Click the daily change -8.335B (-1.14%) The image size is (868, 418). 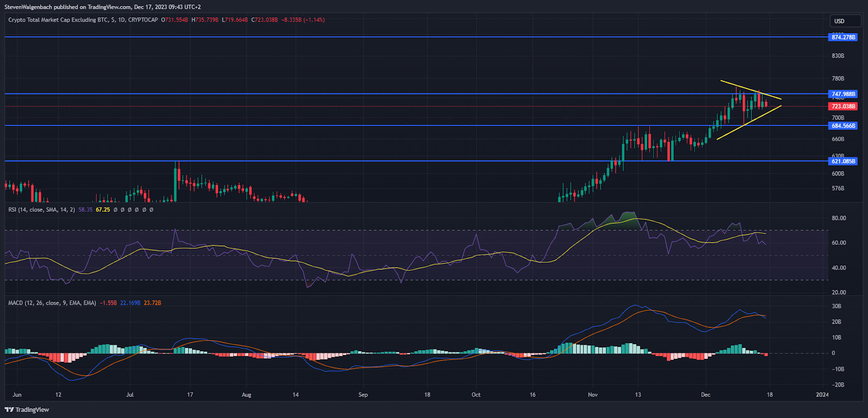coord(303,20)
